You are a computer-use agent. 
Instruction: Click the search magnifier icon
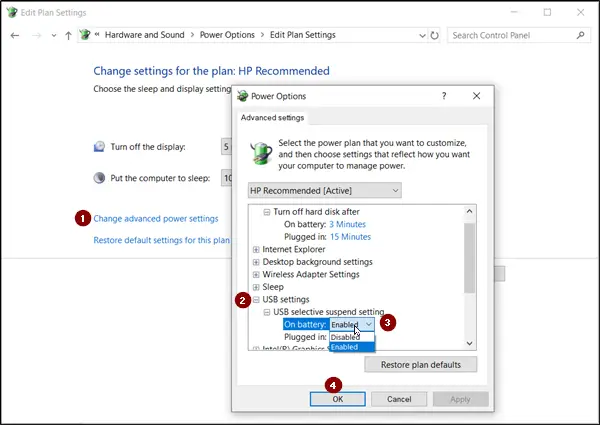coord(580,35)
